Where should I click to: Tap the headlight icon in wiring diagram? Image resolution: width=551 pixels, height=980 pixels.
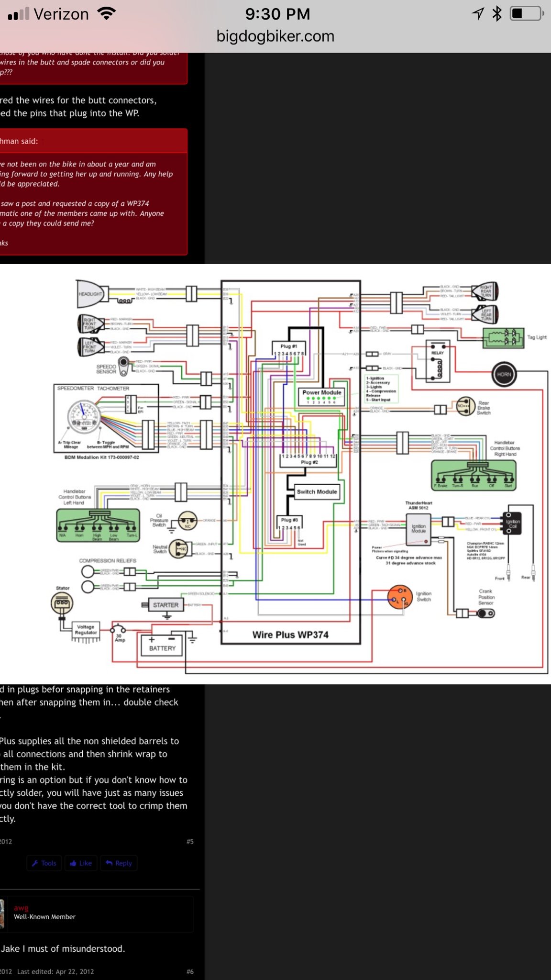(93, 293)
